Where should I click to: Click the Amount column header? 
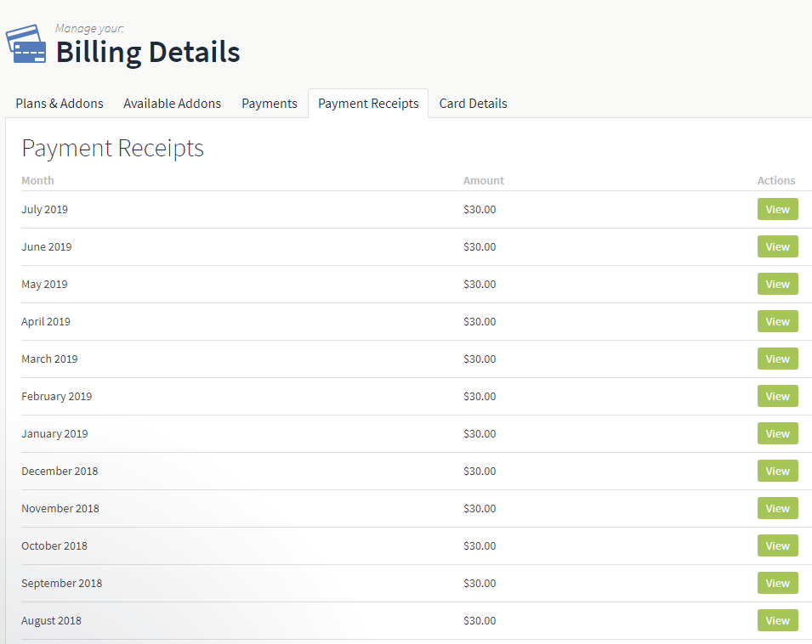pos(483,180)
